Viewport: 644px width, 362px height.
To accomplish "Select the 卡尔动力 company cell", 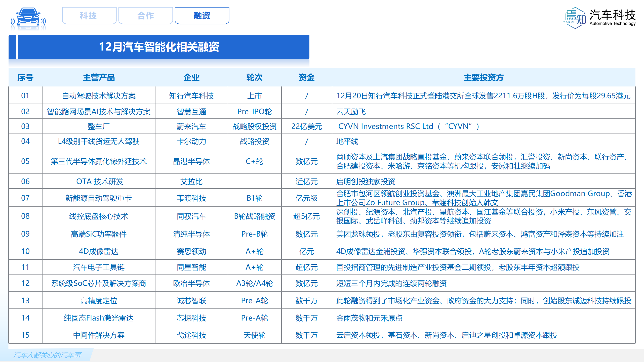I will pyautogui.click(x=191, y=141).
